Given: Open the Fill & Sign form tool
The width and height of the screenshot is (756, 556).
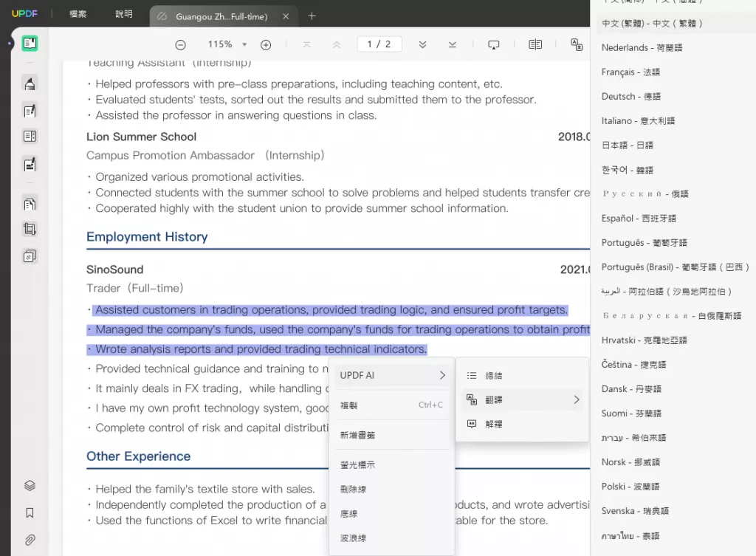Looking at the screenshot, I should 30,165.
